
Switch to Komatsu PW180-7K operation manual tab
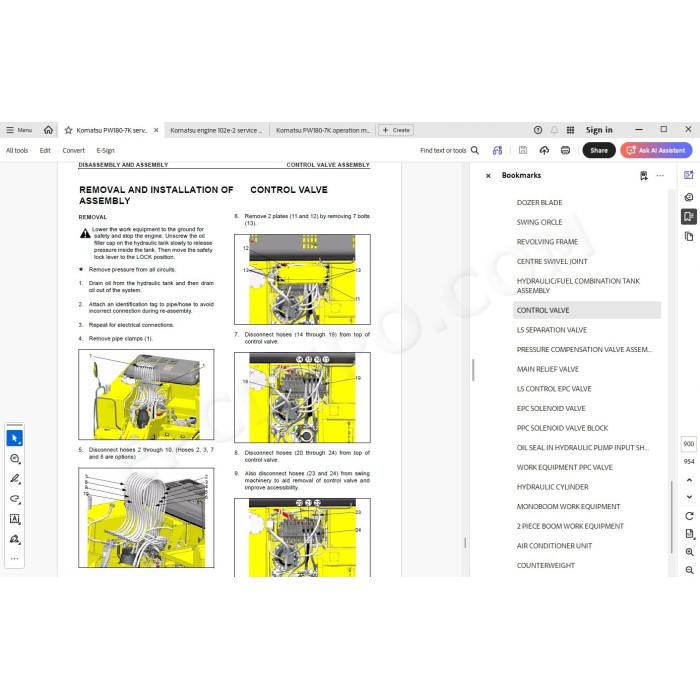(323, 130)
